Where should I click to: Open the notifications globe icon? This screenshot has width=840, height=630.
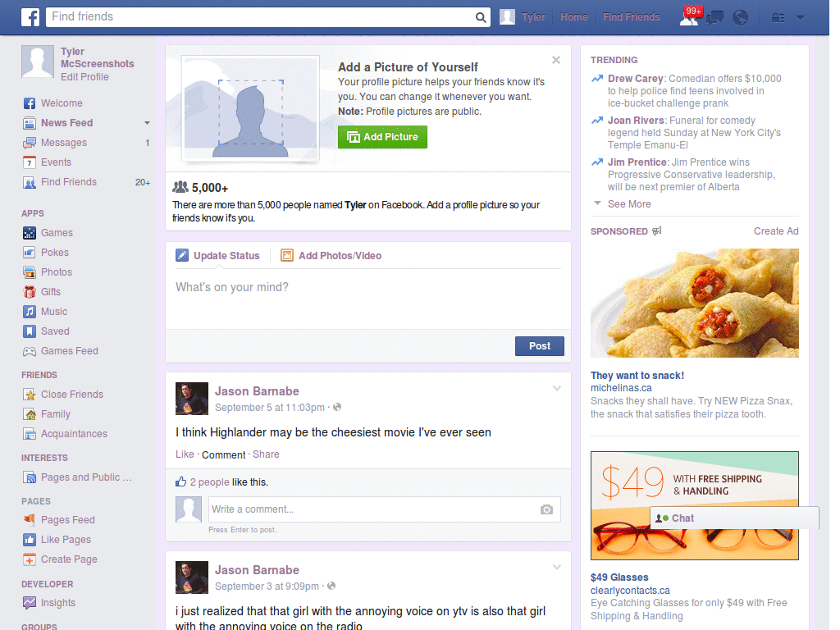tap(741, 18)
